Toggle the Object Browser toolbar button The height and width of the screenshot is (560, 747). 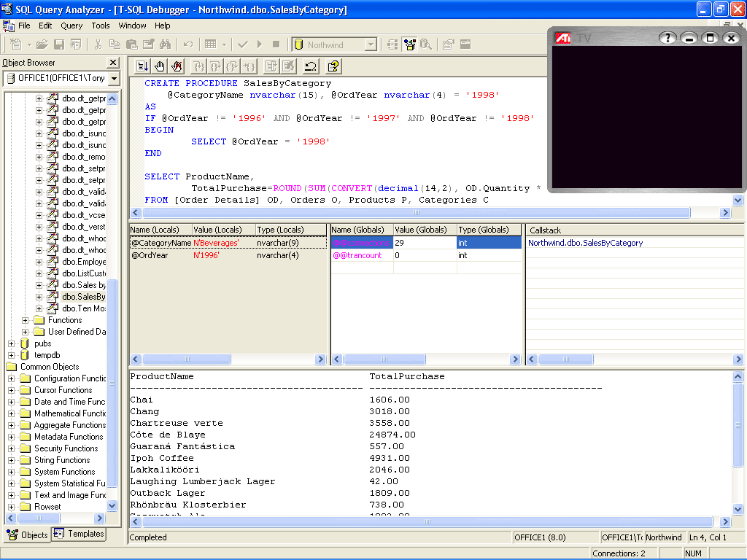coord(410,44)
